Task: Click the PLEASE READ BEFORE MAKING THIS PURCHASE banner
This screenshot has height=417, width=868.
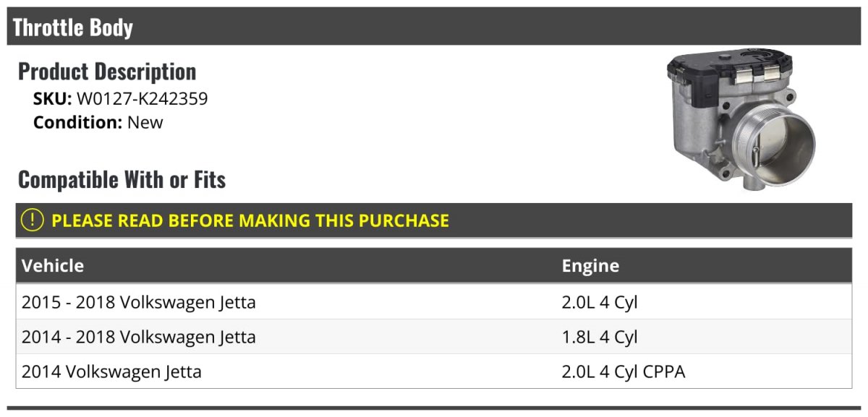Action: [x=434, y=220]
